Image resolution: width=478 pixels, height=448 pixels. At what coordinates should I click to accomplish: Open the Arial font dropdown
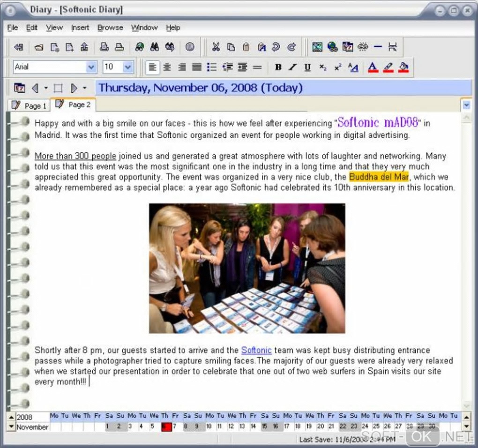[91, 67]
